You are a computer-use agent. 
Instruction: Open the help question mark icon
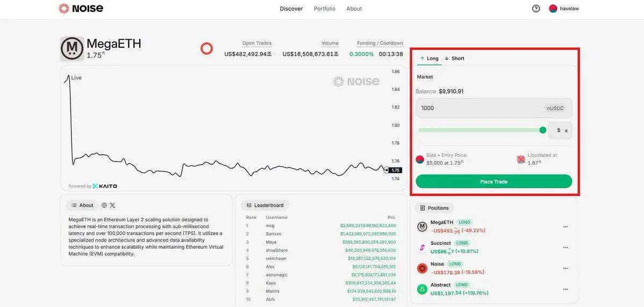[x=536, y=9]
